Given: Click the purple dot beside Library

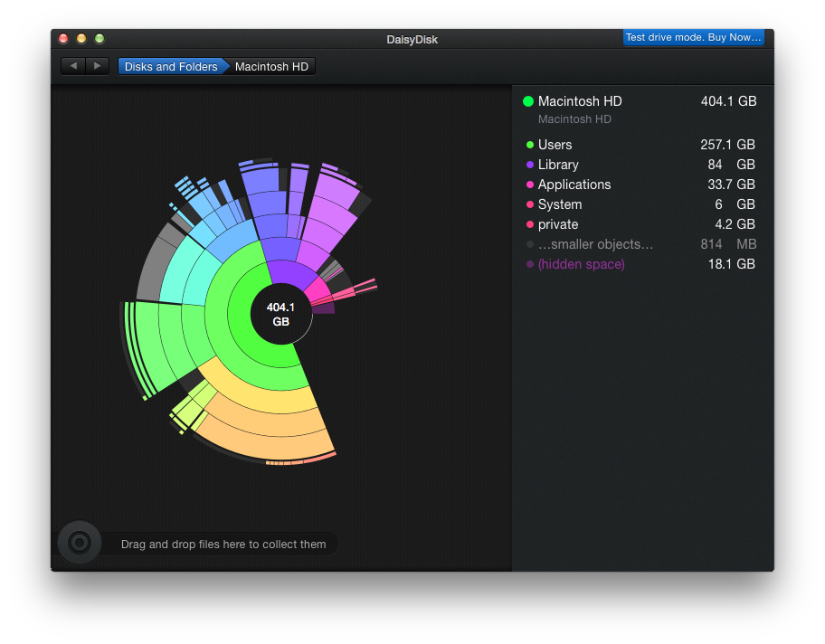Looking at the screenshot, I should tap(530, 165).
